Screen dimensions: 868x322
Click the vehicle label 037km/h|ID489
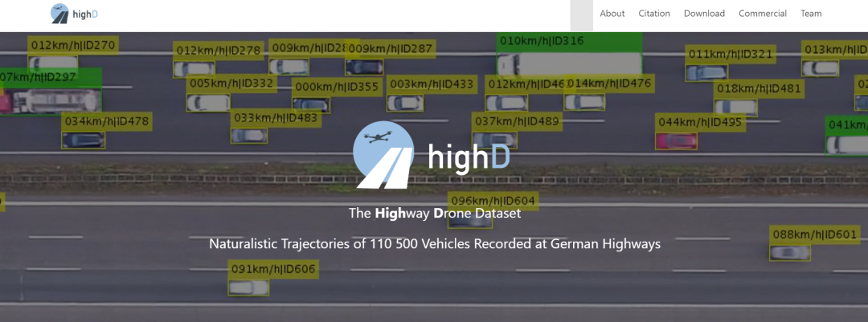pyautogui.click(x=518, y=122)
